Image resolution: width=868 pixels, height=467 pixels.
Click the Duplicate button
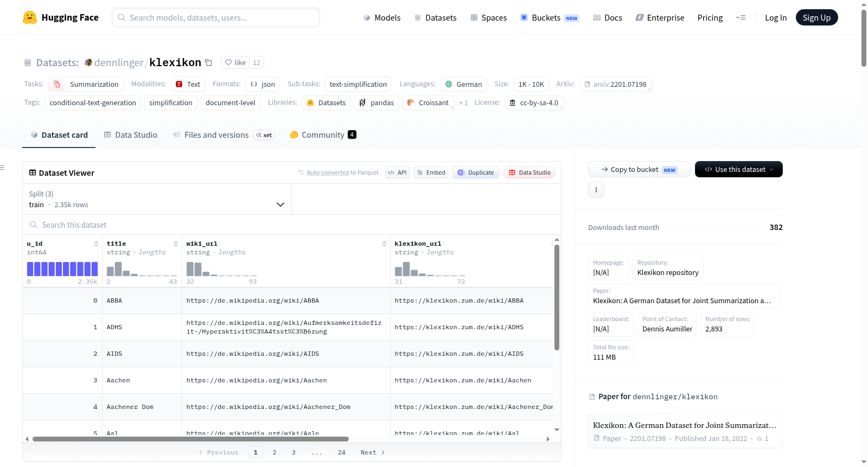[x=476, y=172]
